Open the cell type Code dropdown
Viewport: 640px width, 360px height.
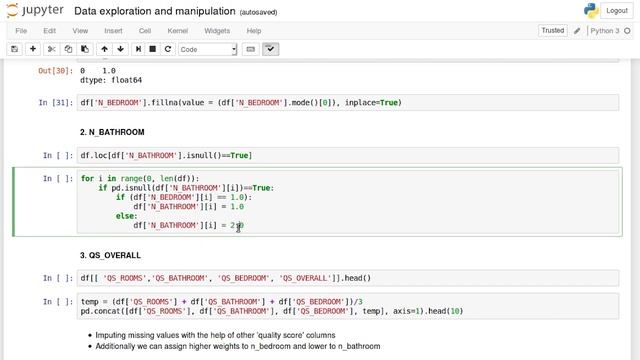tap(207, 49)
